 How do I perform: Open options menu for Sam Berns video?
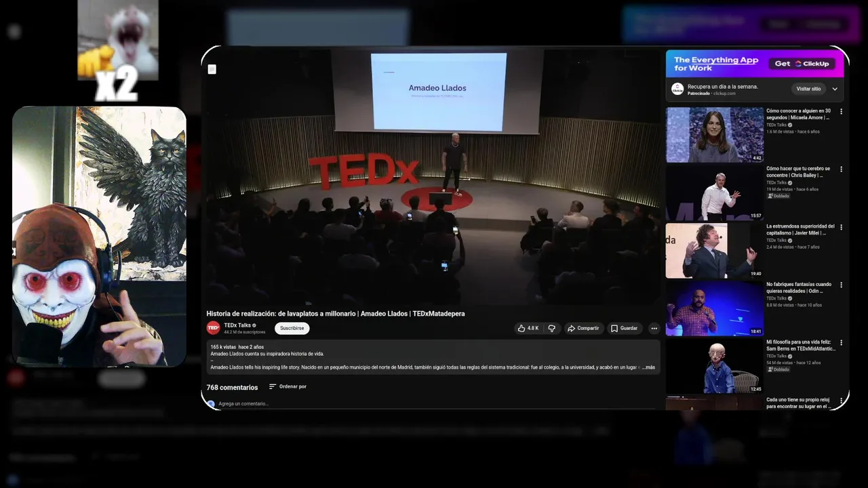(x=841, y=343)
